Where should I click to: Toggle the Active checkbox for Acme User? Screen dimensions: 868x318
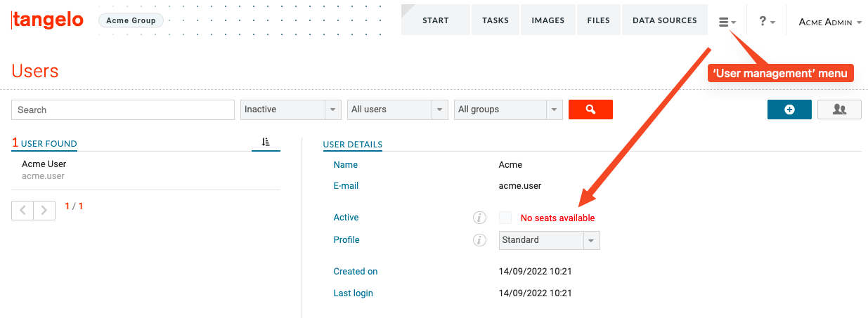click(x=505, y=218)
